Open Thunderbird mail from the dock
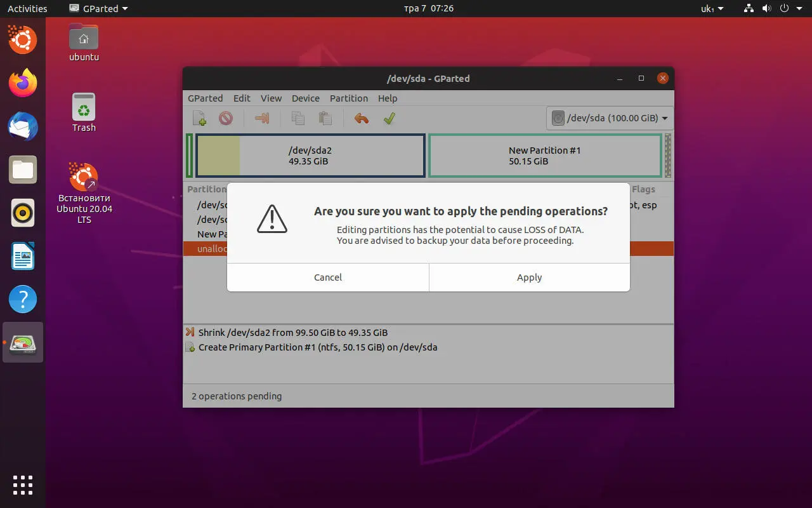Image resolution: width=812 pixels, height=508 pixels. (x=23, y=126)
